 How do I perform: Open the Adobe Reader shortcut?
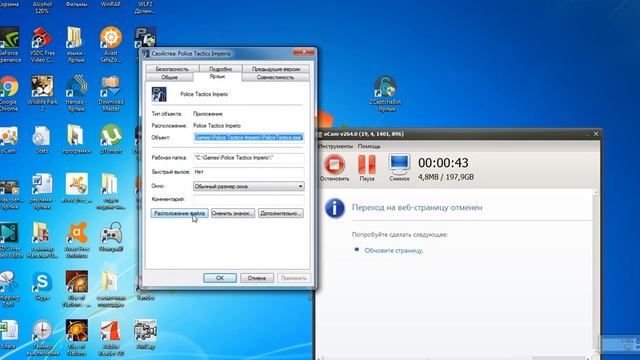click(x=111, y=338)
